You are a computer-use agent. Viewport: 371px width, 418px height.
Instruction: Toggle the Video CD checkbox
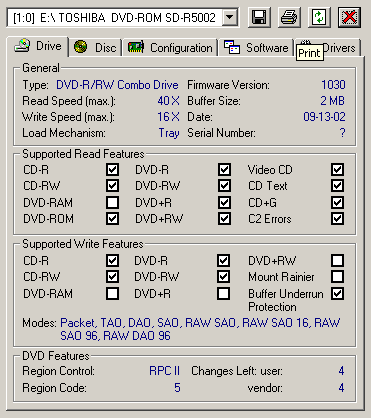[x=337, y=169]
